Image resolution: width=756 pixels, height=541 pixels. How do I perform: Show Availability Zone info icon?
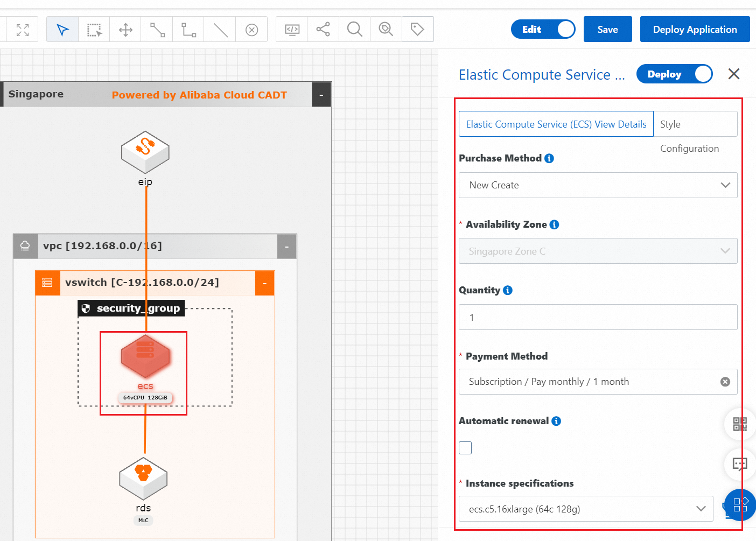555,224
